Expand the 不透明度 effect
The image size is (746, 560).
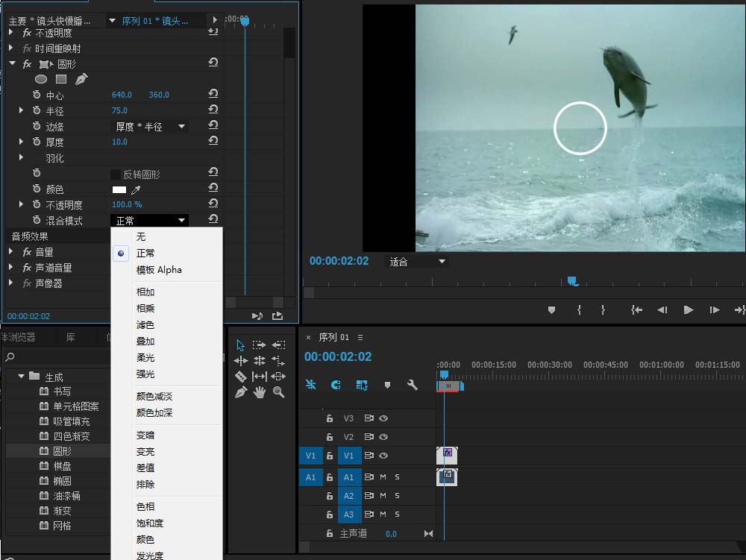(11, 32)
